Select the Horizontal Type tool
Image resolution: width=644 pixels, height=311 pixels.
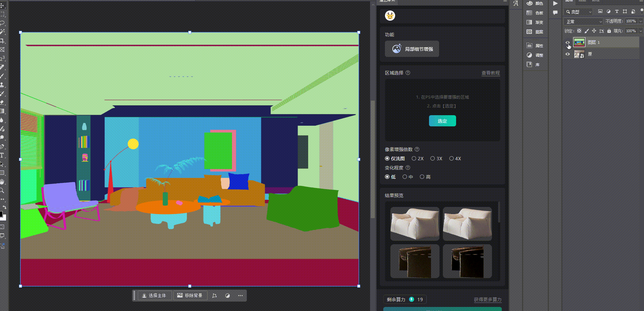tap(2, 155)
